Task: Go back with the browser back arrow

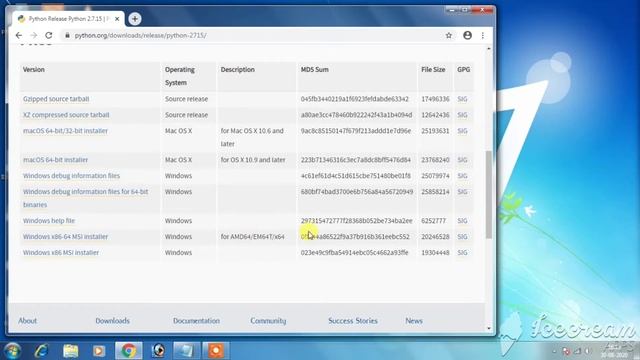Action: (19, 36)
